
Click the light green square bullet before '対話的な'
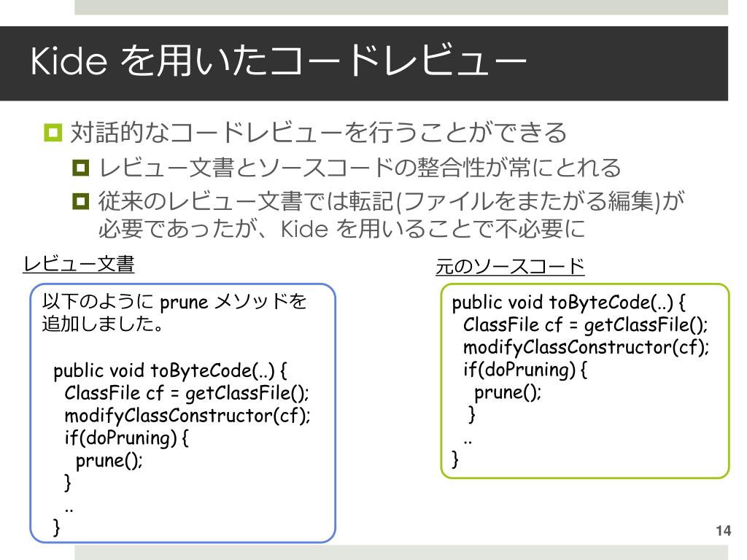[x=53, y=133]
